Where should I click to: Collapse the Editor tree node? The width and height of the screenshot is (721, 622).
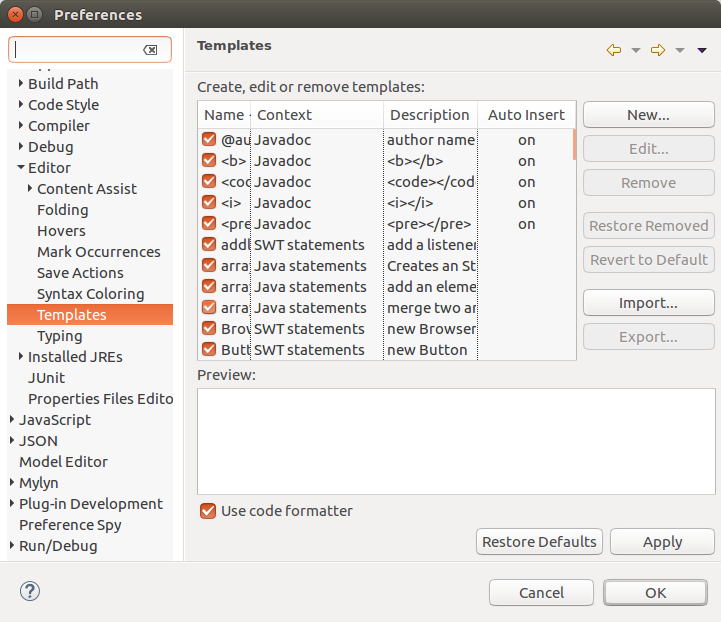pos(21,167)
